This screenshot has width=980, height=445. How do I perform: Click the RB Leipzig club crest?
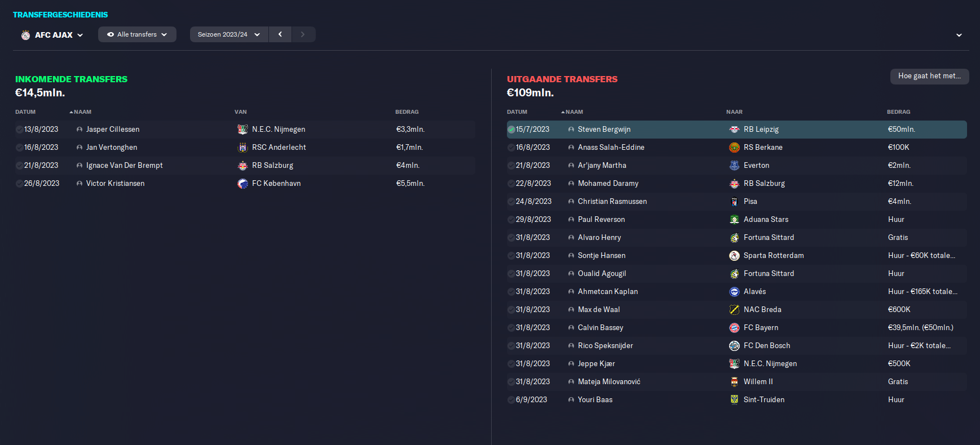pyautogui.click(x=734, y=130)
